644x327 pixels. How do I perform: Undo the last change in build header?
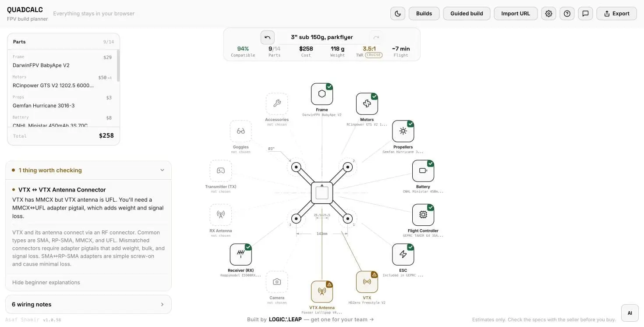coord(267,37)
